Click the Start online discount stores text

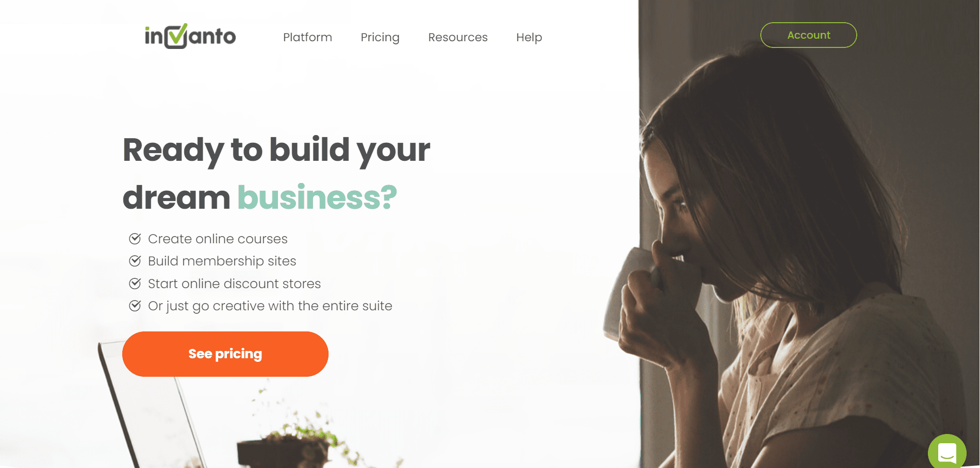[235, 283]
